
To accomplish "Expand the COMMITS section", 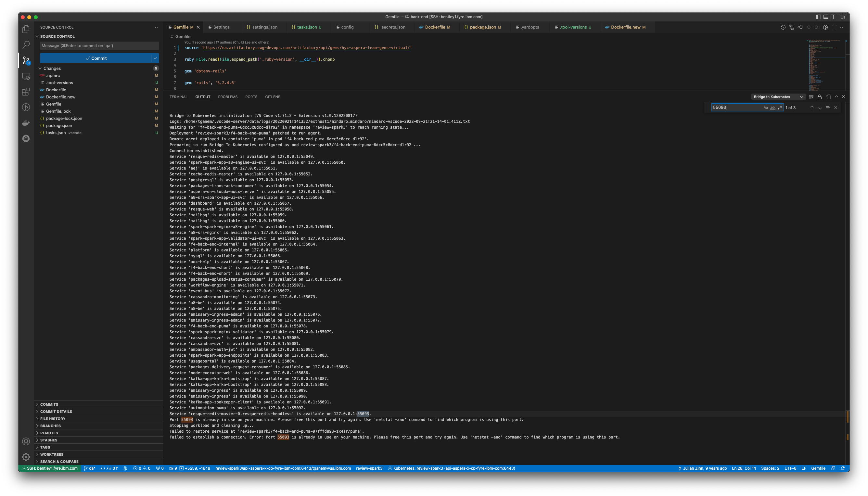I will pyautogui.click(x=49, y=404).
